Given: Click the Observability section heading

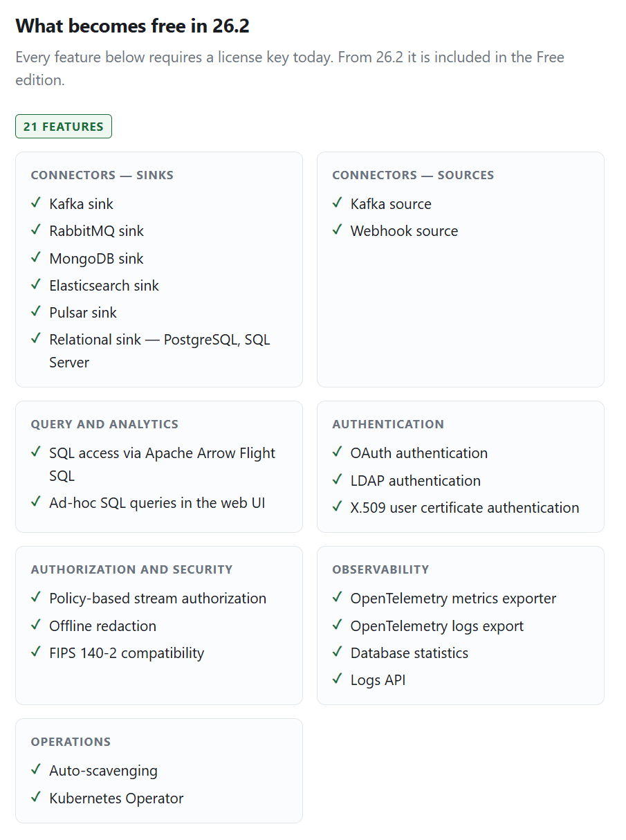Looking at the screenshot, I should coord(380,569).
